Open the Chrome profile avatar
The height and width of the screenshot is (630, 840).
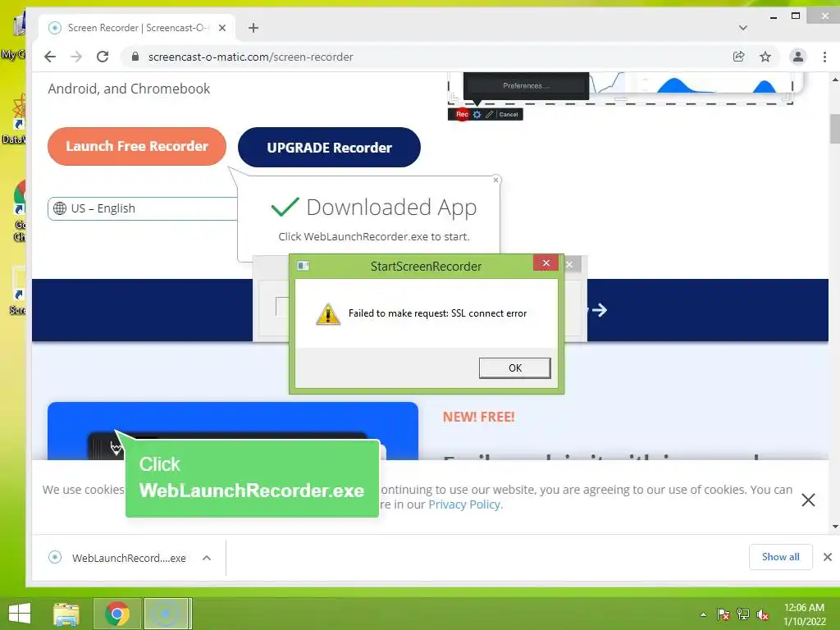tap(797, 57)
